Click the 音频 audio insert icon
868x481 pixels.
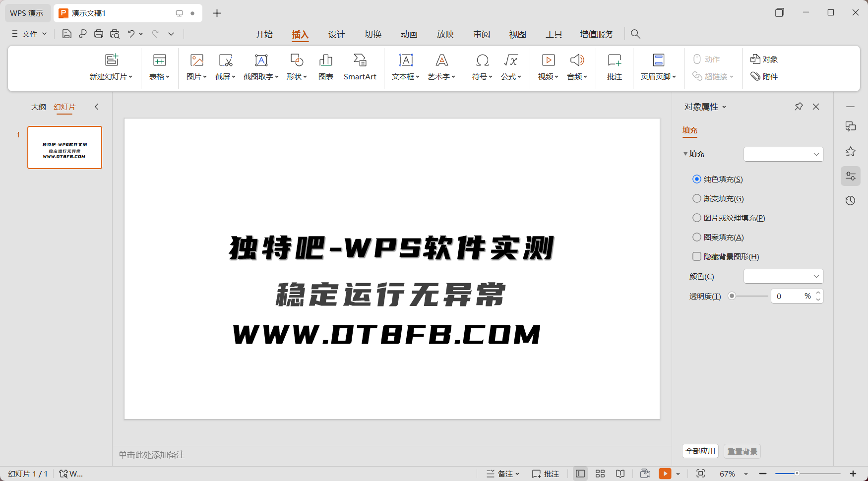(x=577, y=60)
